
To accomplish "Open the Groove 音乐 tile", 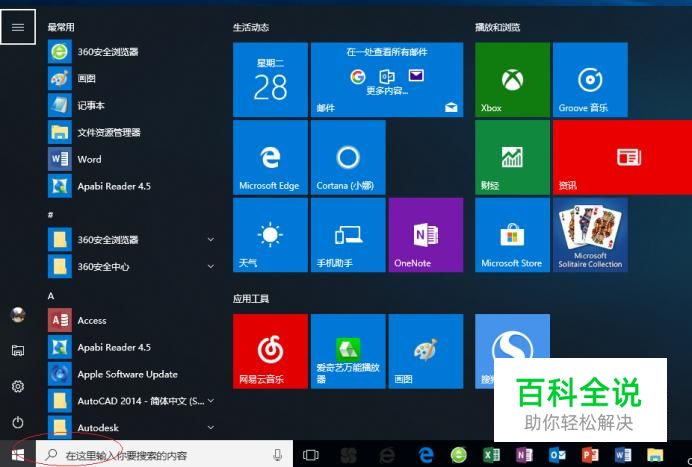I will [590, 80].
